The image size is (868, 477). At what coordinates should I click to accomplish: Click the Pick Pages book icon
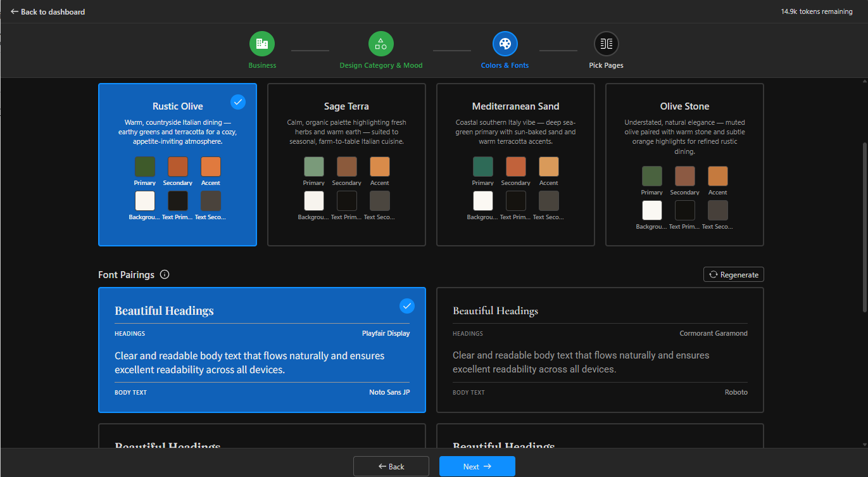(x=606, y=44)
